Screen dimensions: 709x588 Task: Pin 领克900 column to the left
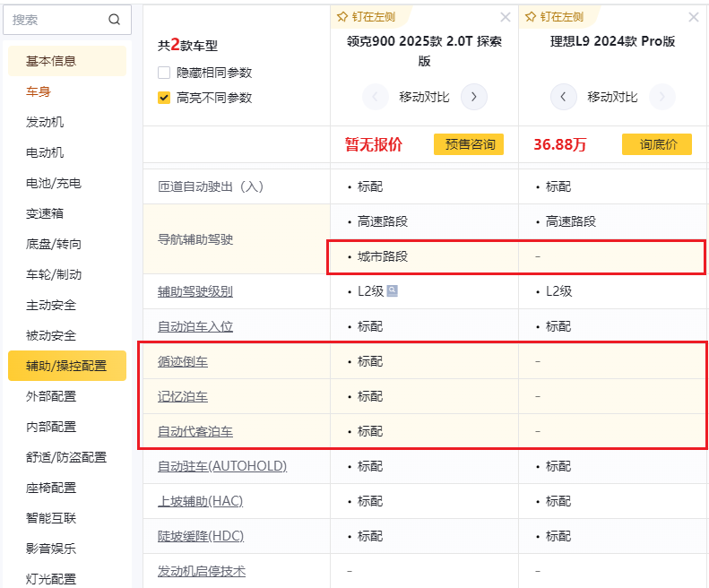click(x=367, y=17)
